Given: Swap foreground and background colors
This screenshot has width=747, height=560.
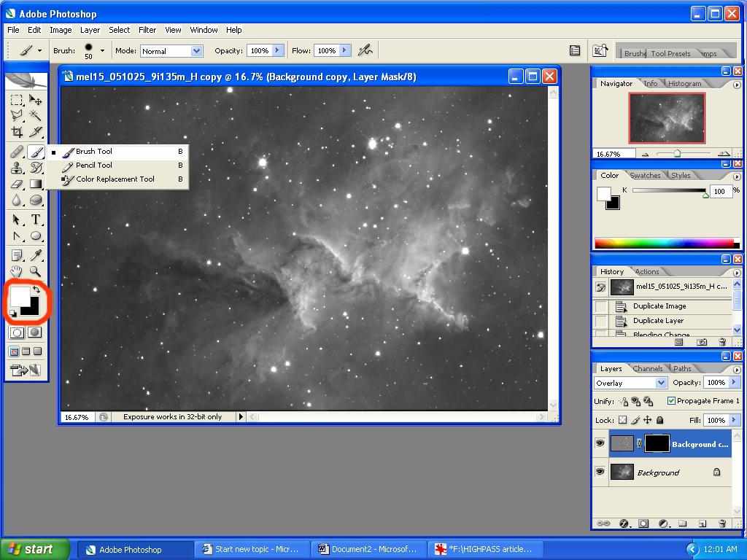Looking at the screenshot, I should click(x=36, y=289).
